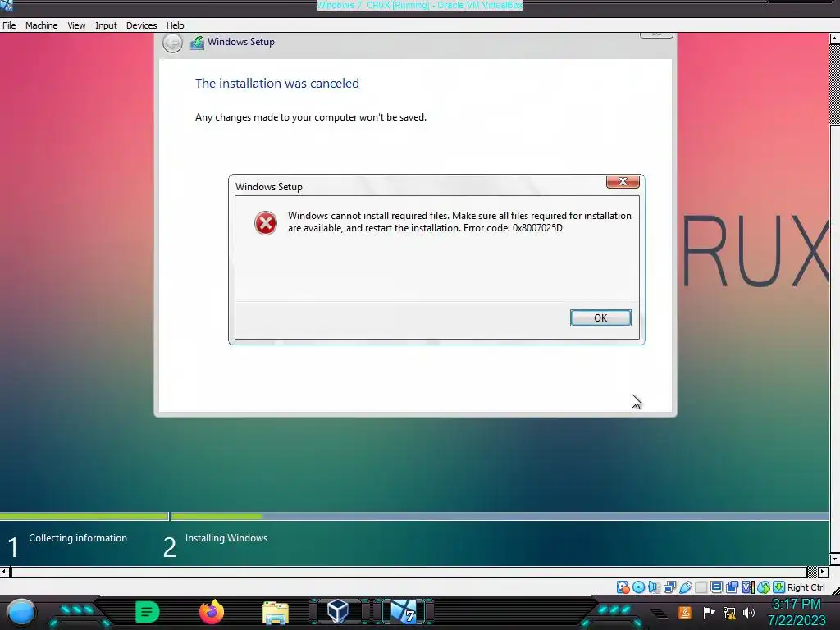Click the Windows Setup title icon
This screenshot has height=630, width=840.
197,43
